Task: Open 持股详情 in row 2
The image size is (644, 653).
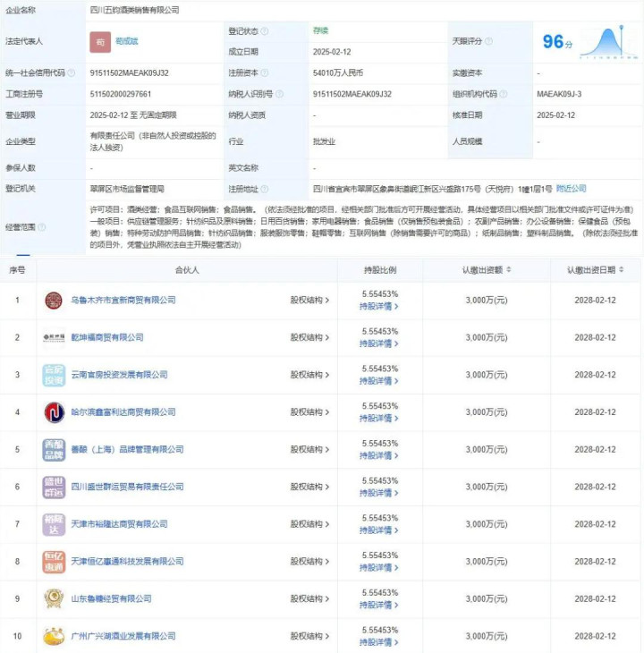Action: (379, 343)
